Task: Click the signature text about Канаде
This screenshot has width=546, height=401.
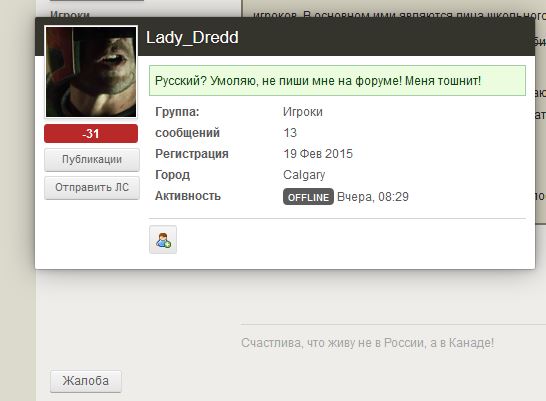Action: coord(367,343)
